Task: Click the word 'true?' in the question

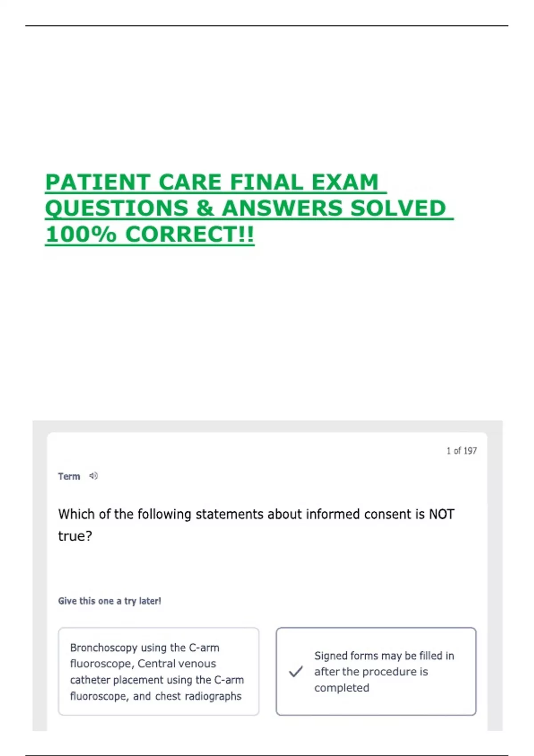Action: click(x=75, y=536)
